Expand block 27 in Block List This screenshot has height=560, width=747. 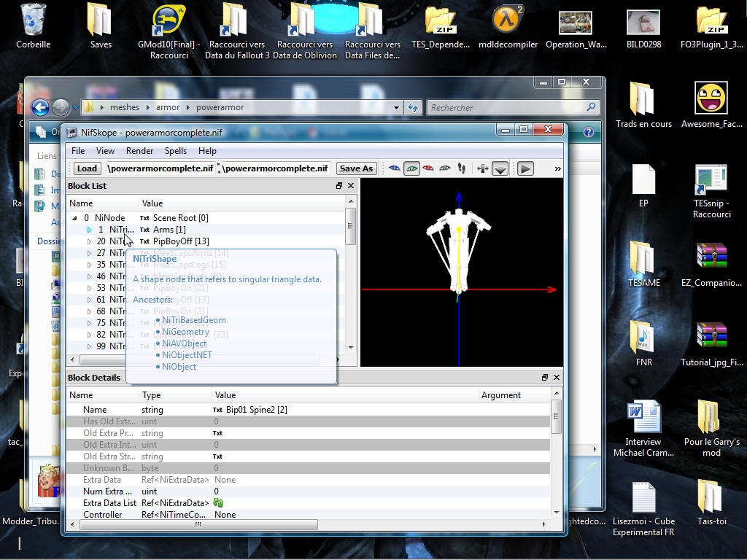tap(89, 253)
